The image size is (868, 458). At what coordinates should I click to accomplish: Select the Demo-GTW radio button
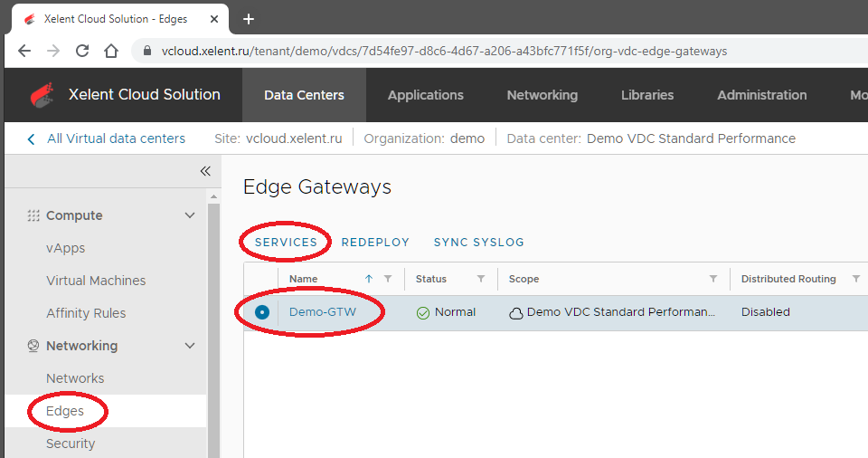coord(262,312)
